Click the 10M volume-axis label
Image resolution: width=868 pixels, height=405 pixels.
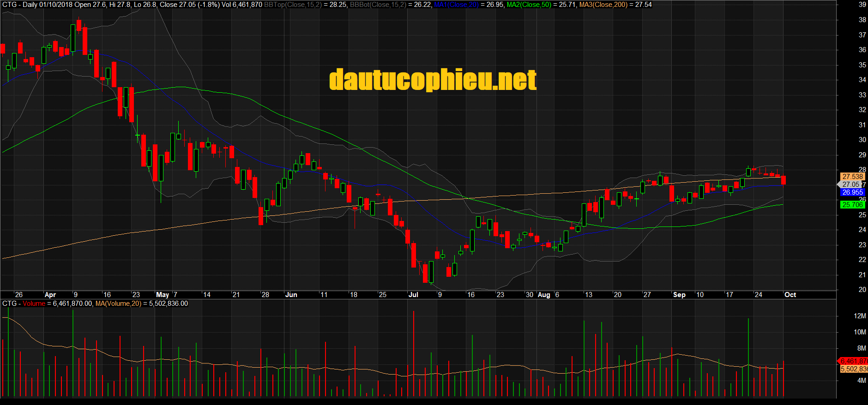[x=860, y=332]
